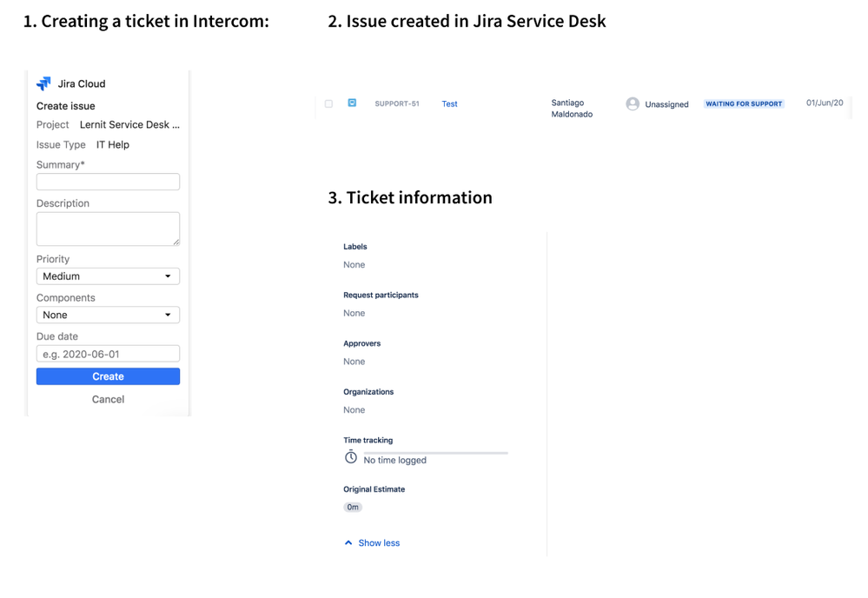The width and height of the screenshot is (868, 598).
Task: Cancel the issue creation
Action: (x=108, y=399)
